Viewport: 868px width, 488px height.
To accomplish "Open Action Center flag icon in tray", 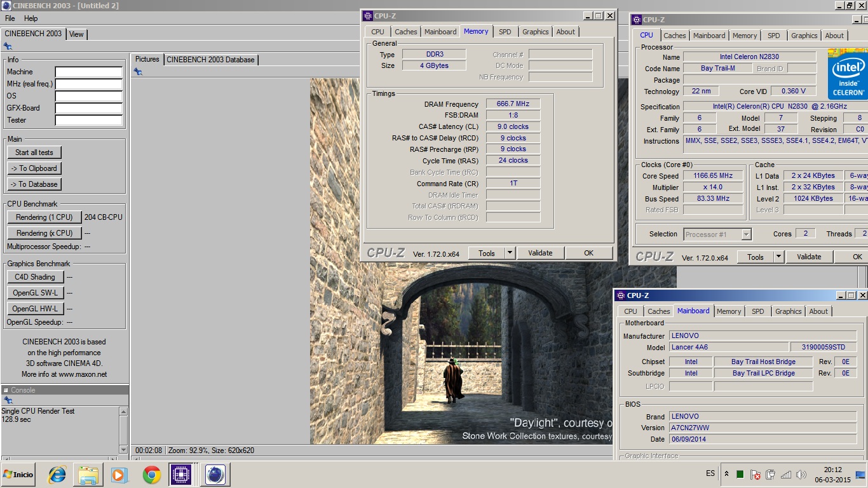I will coord(756,475).
